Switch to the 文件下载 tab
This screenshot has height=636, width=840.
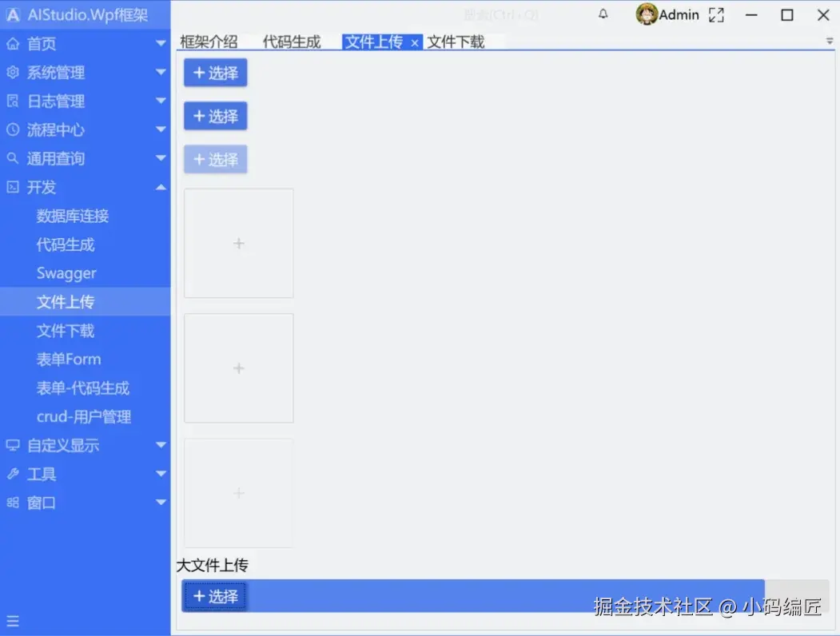[456, 42]
